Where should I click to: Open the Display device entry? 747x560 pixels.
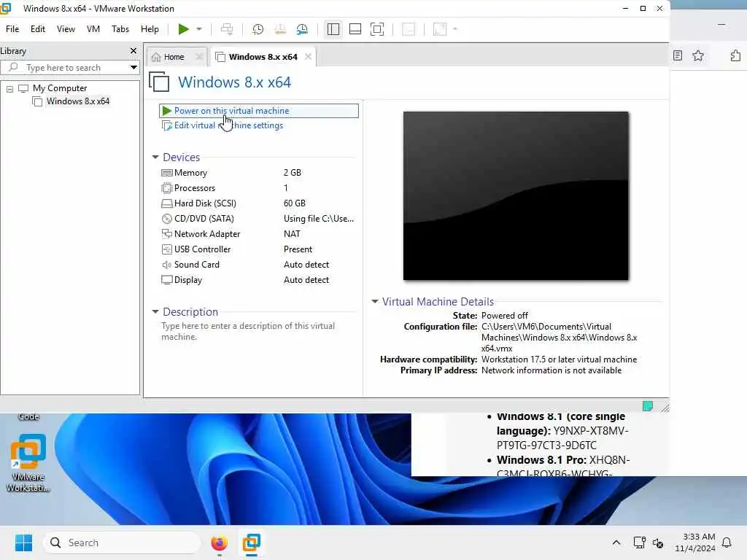tap(187, 279)
